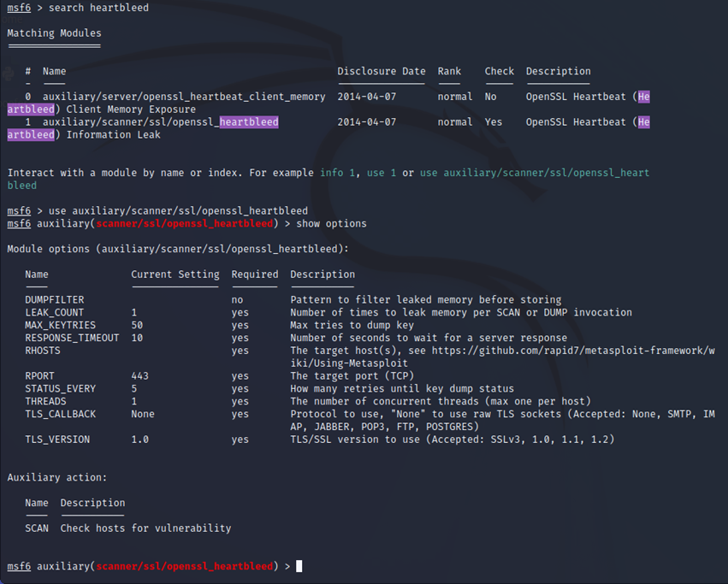Click the 'Matching Modules' heading
728x584 pixels.
[x=54, y=33]
